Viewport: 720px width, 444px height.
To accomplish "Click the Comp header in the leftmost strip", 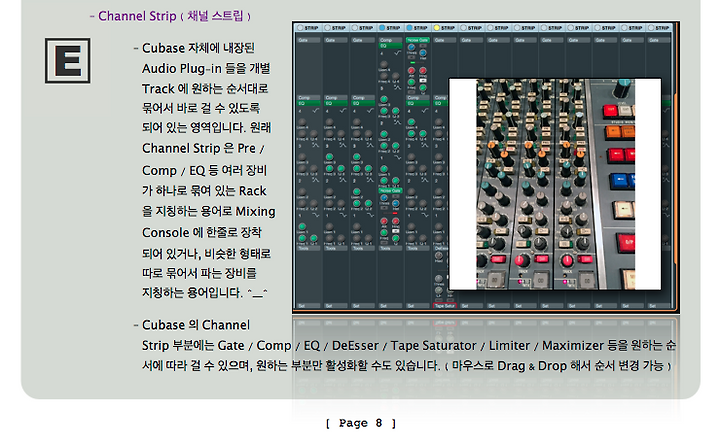I will pos(308,97).
